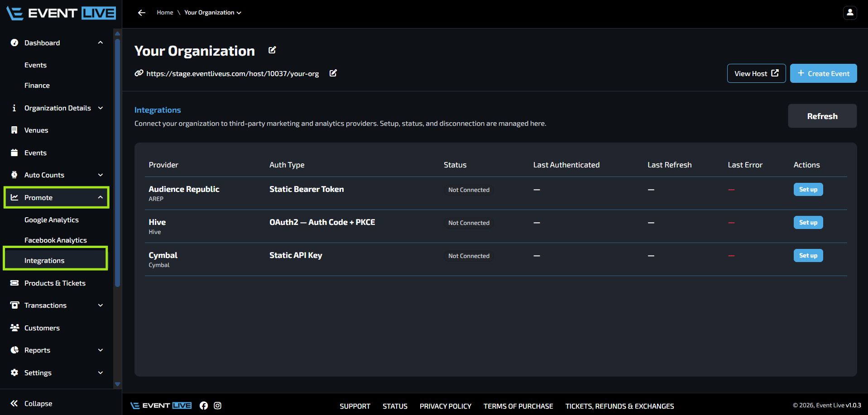Edit the host URL pencil icon
This screenshot has height=415, width=868.
(x=333, y=73)
